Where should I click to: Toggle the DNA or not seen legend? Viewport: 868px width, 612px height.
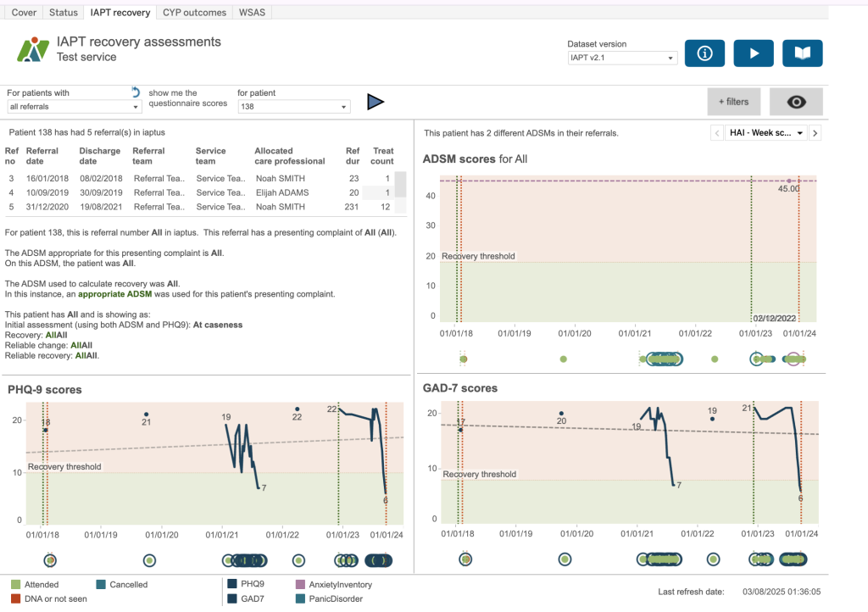[x=17, y=598]
